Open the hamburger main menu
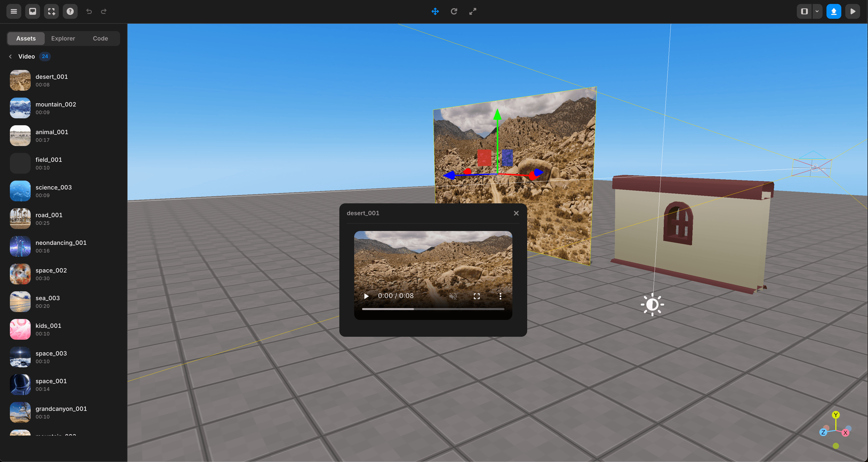The width and height of the screenshot is (868, 462). coord(14,11)
